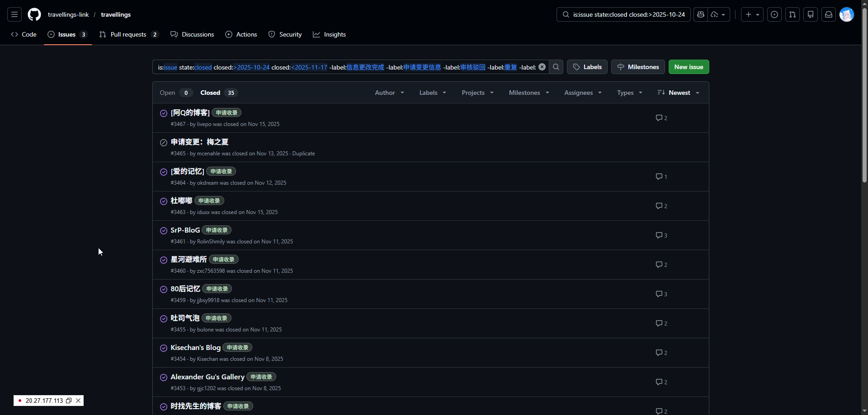Expand the Author filter dropdown
This screenshot has height=415, width=868.
pos(389,93)
